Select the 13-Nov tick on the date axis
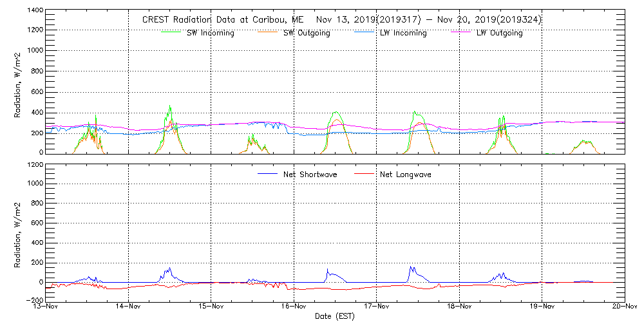Viewport: 644px width, 322px height. click(x=46, y=307)
